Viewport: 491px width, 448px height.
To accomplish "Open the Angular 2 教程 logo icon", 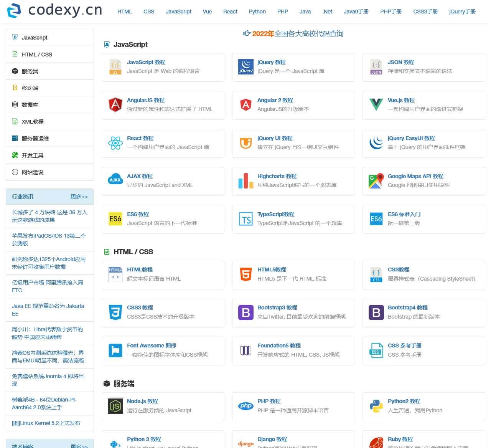I will [x=246, y=105].
